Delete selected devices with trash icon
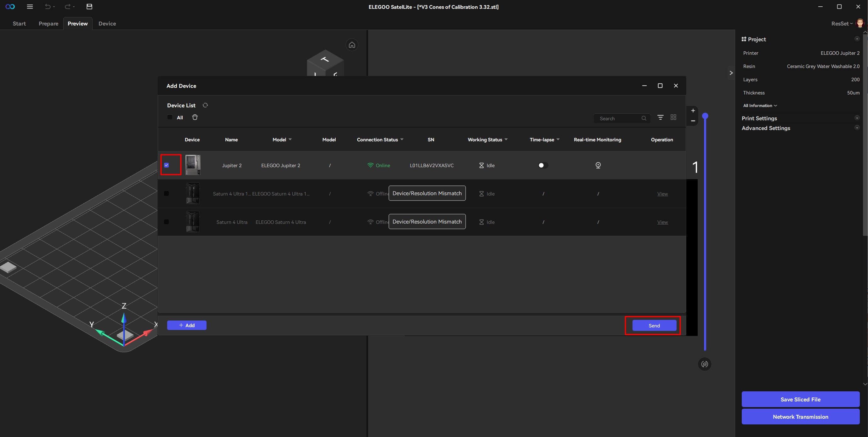Image resolution: width=868 pixels, height=437 pixels. tap(195, 117)
